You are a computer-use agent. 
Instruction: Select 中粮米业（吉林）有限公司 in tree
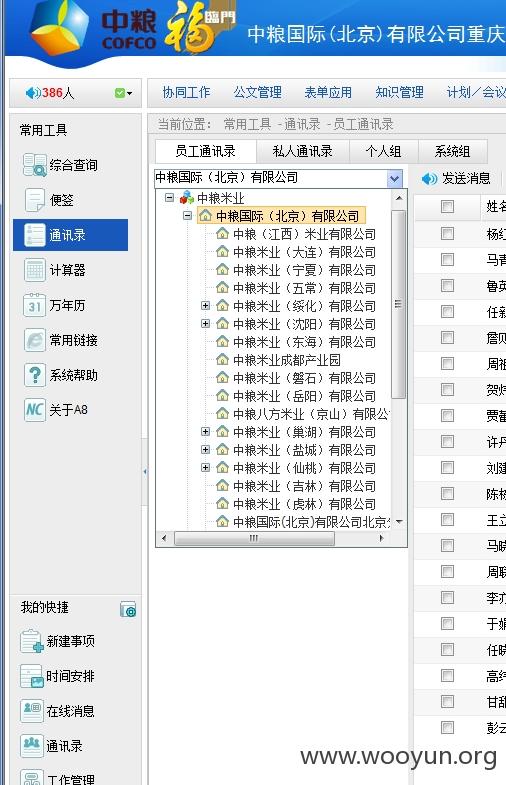304,486
